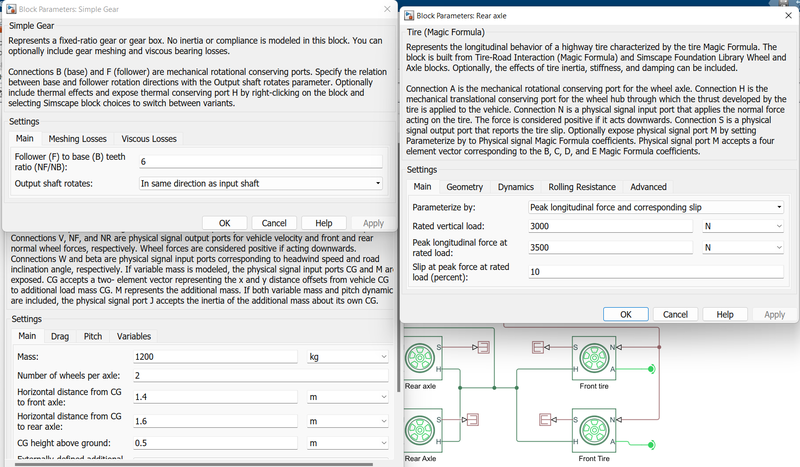Click the Rear axle dialog title icon
Viewport: 800px width, 467px height.
pyautogui.click(x=409, y=15)
